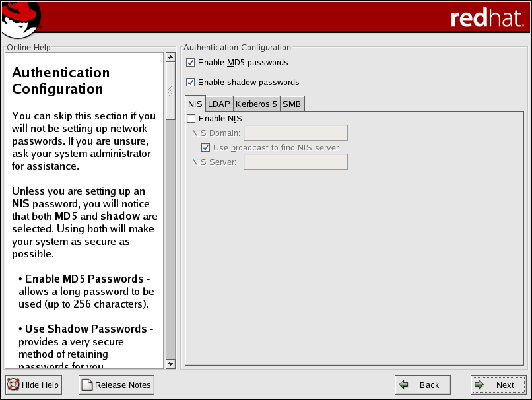Screen dimensions: 532x400
Task: Uncheck Enable shadow passwords
Action: (x=191, y=83)
